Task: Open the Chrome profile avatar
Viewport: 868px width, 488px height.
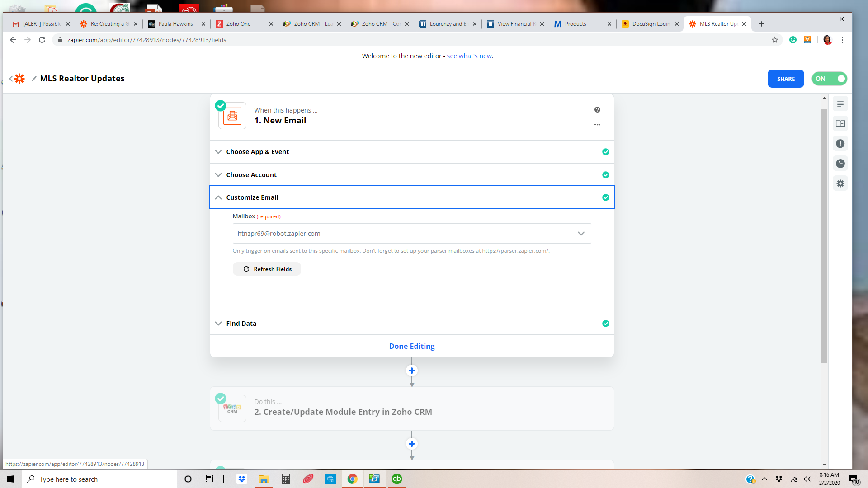Action: tap(827, 40)
